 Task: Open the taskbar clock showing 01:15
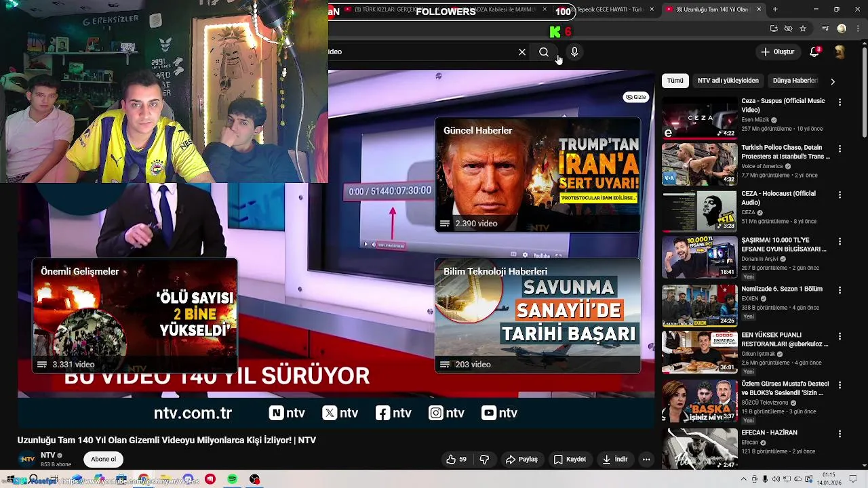(x=829, y=479)
